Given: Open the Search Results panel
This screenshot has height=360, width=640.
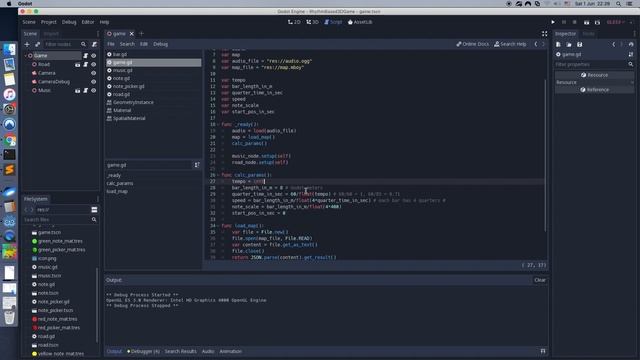Looking at the screenshot, I should click(180, 351).
